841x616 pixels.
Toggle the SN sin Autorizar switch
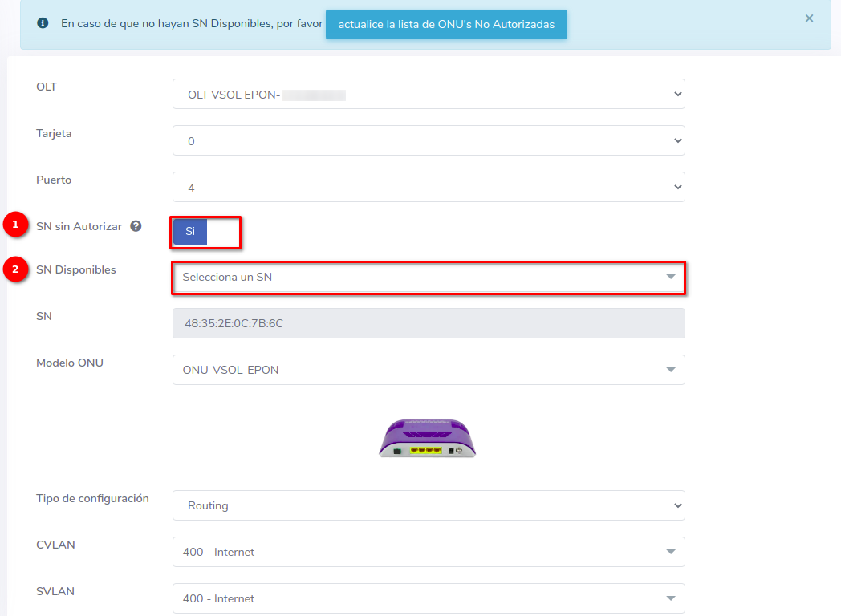pos(205,232)
